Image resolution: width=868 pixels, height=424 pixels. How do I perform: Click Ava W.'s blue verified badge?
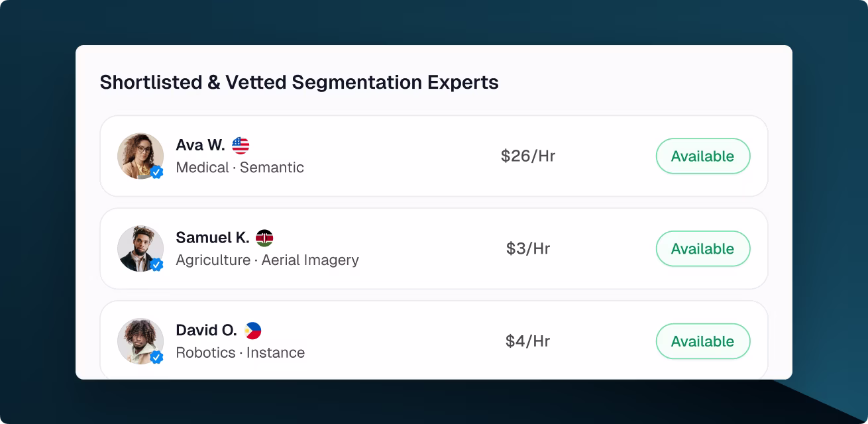coord(157,173)
